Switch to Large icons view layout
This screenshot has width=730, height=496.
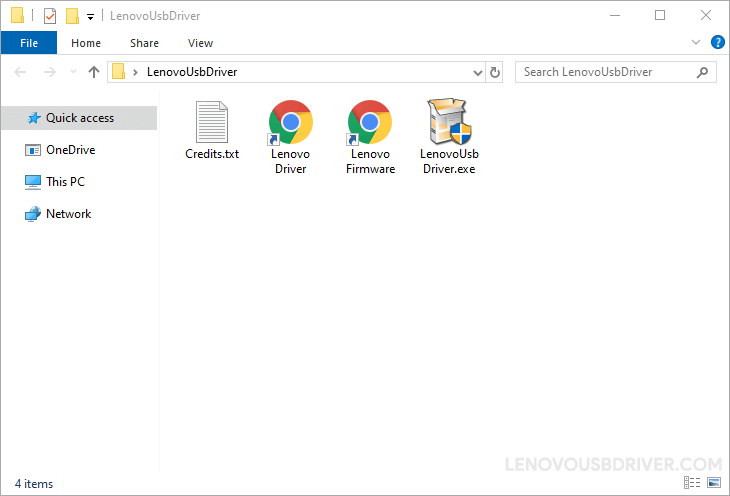714,484
